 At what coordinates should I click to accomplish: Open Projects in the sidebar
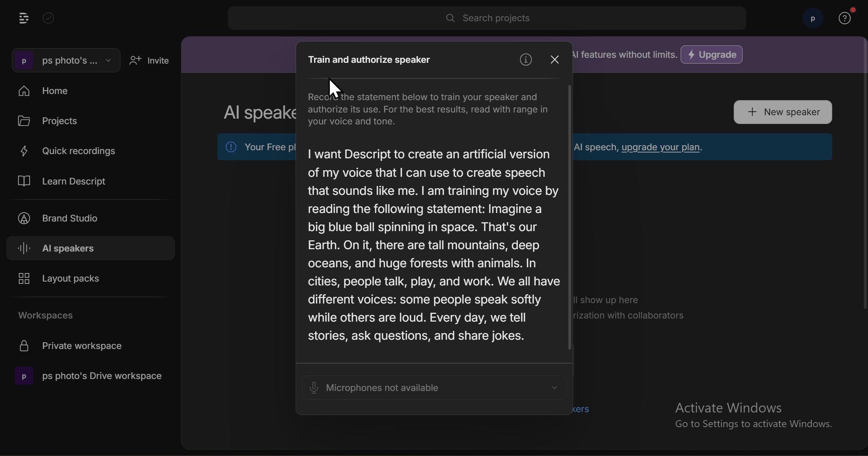90,121
